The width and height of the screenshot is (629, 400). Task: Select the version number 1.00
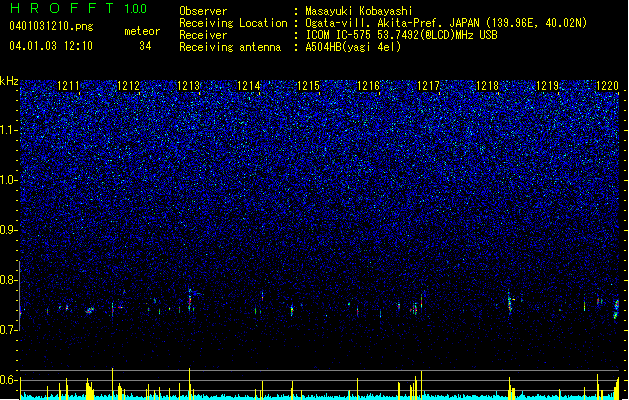pyautogui.click(x=136, y=8)
